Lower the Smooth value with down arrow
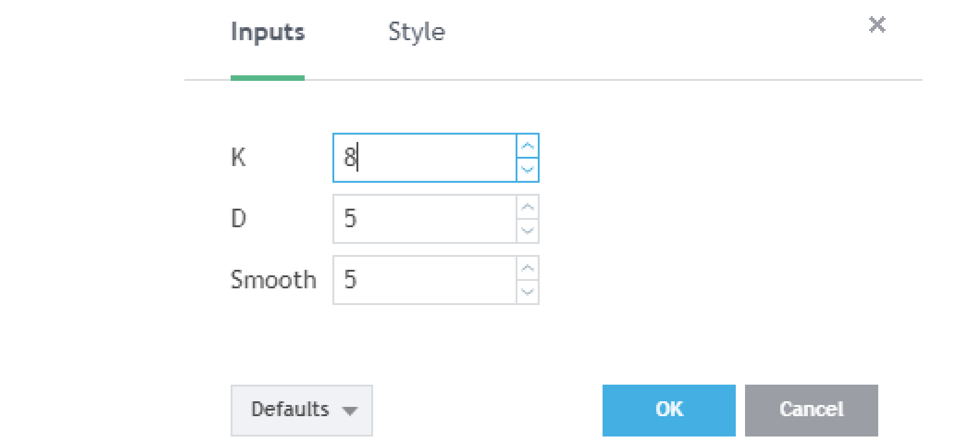The height and width of the screenshot is (447, 980). (528, 291)
